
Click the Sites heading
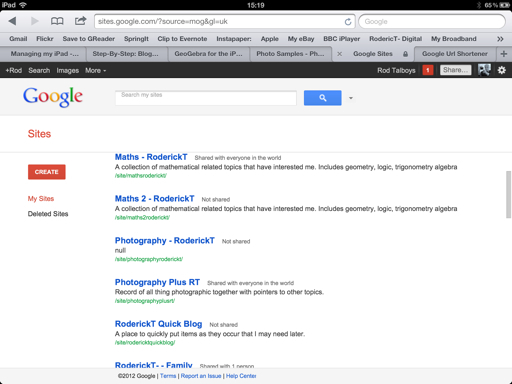click(39, 134)
